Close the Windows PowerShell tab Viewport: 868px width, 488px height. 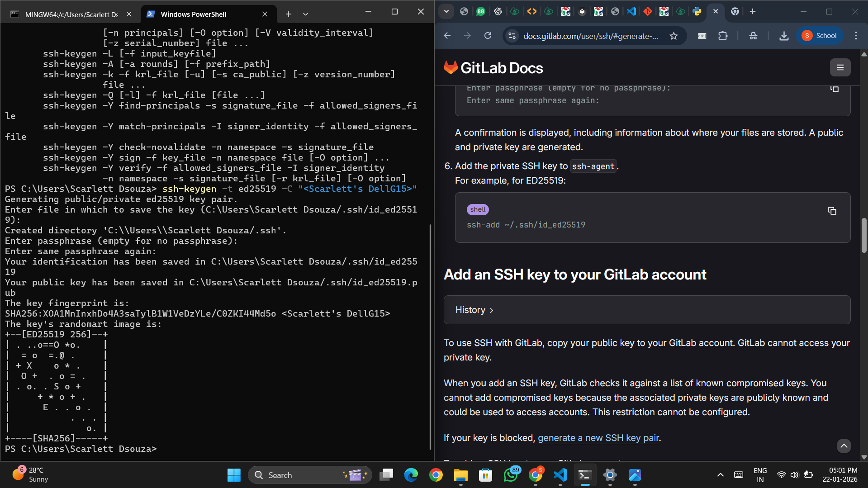[265, 14]
